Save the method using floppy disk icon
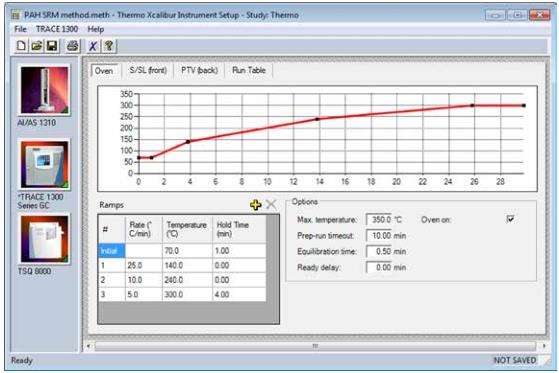 52,46
